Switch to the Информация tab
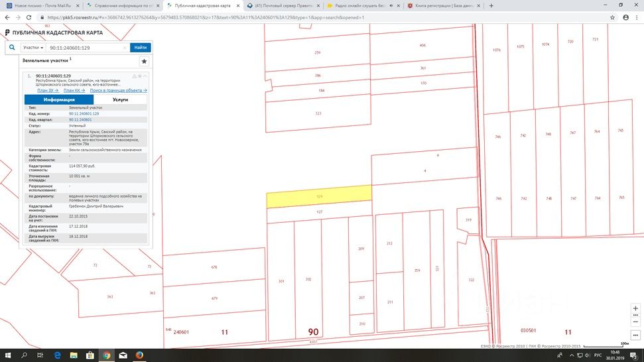This screenshot has width=644, height=362. (59, 99)
